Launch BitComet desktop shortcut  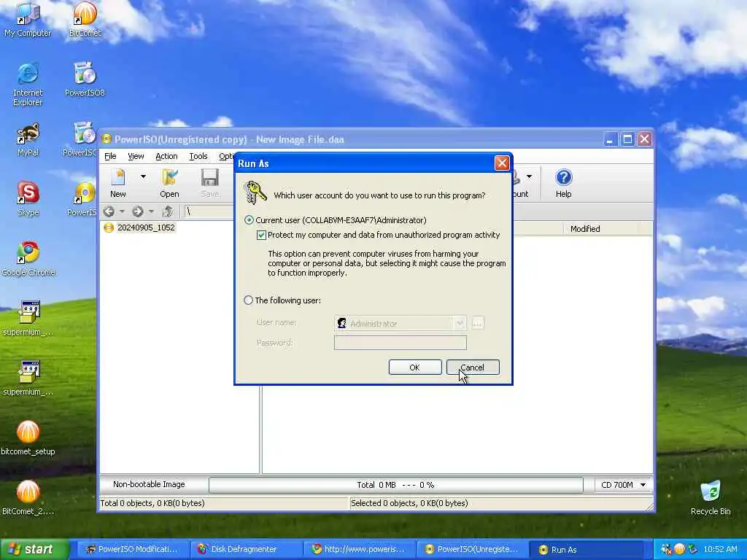click(x=85, y=19)
